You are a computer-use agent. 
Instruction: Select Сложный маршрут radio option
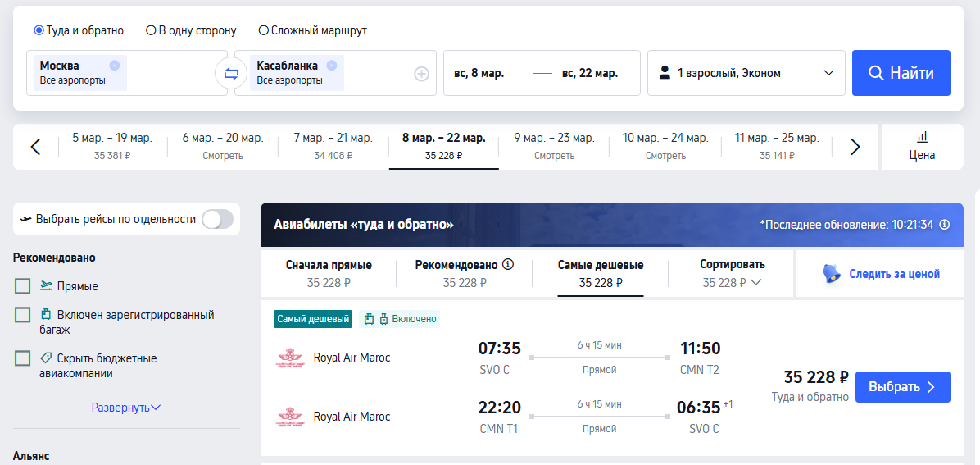pos(264,30)
